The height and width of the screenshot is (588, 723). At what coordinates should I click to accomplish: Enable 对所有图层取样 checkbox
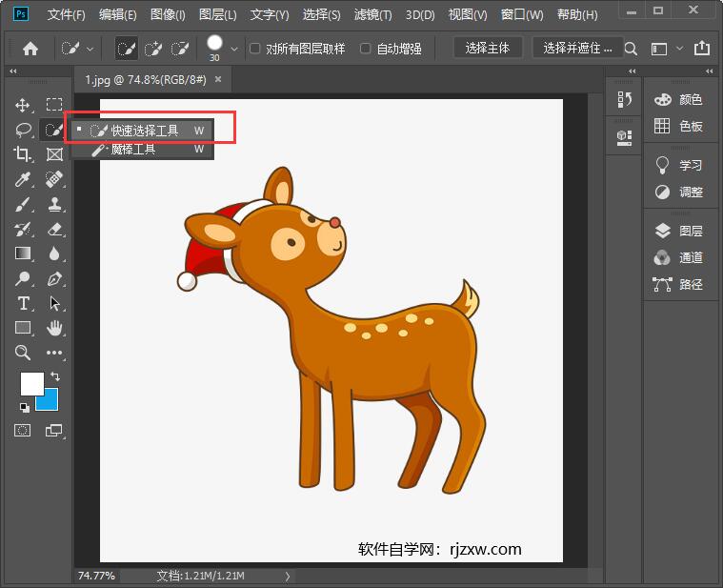pos(255,49)
